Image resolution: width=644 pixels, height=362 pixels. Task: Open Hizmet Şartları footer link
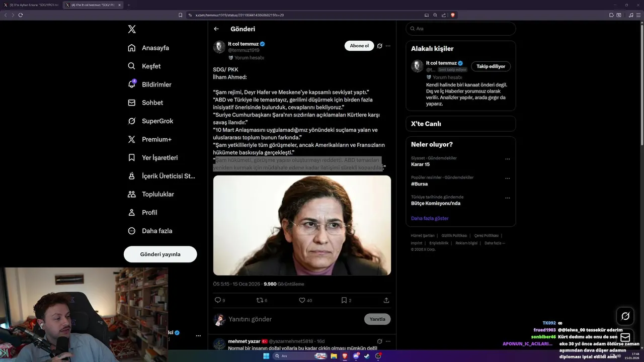pos(423,235)
